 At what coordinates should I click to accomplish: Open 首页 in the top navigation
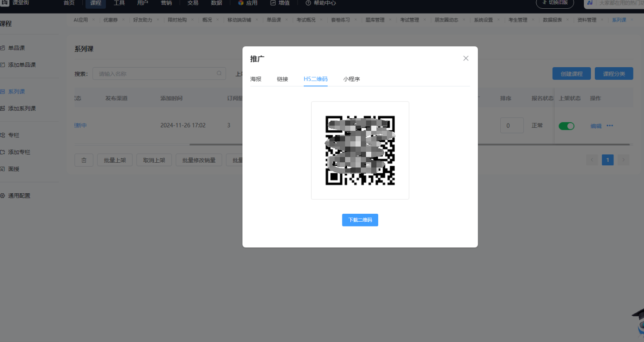click(x=69, y=3)
